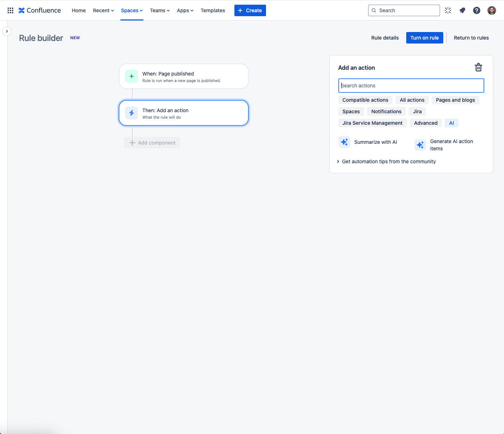Expand Get automation tips from the community

(389, 161)
